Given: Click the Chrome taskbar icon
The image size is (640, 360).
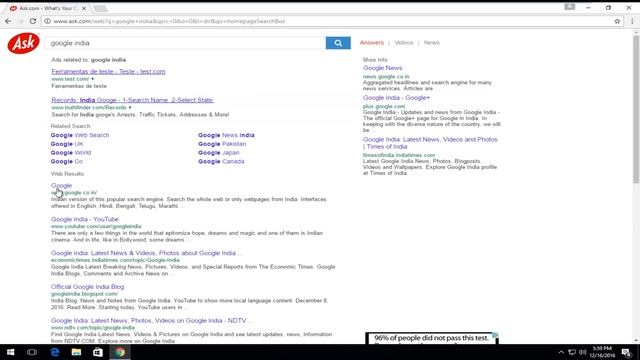Looking at the screenshot, I should (120, 352).
